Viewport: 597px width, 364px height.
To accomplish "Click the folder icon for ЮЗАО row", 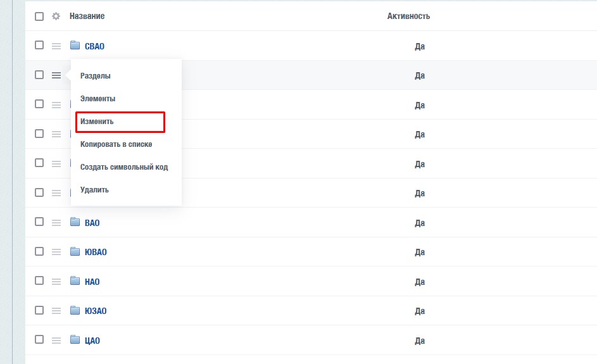I will coord(75,311).
